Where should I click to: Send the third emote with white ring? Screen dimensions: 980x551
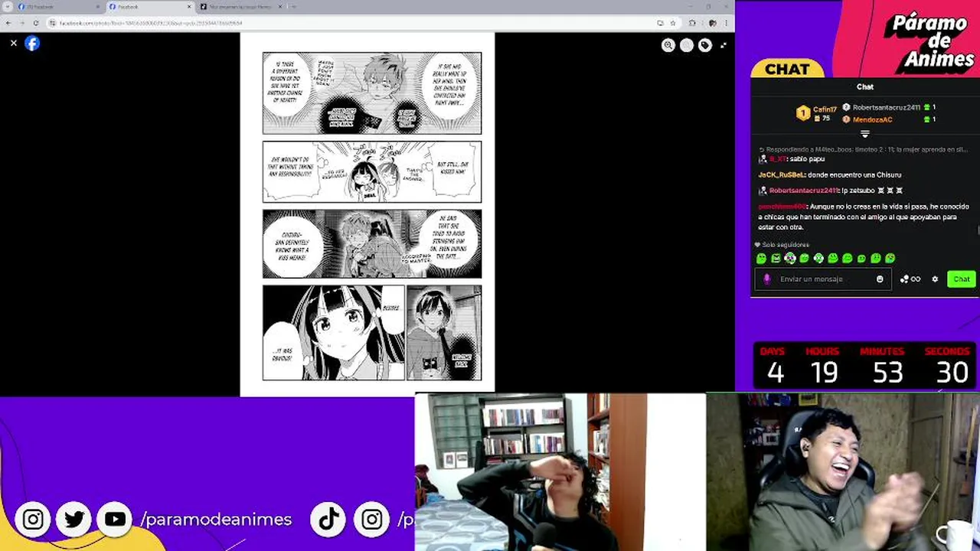(x=790, y=259)
